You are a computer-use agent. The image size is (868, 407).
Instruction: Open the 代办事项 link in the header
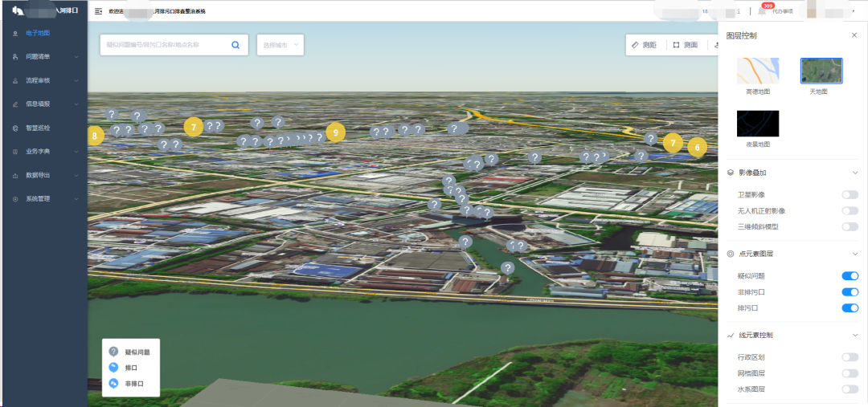[x=783, y=11]
